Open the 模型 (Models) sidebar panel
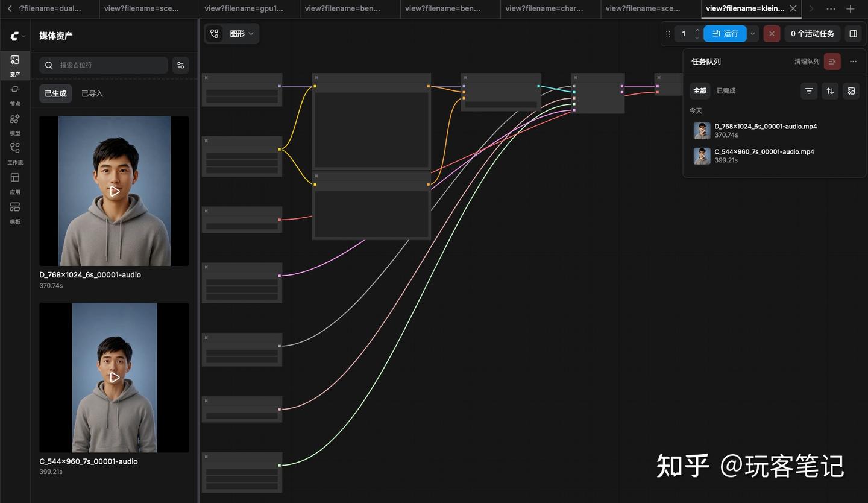This screenshot has height=503, width=868. [x=15, y=124]
